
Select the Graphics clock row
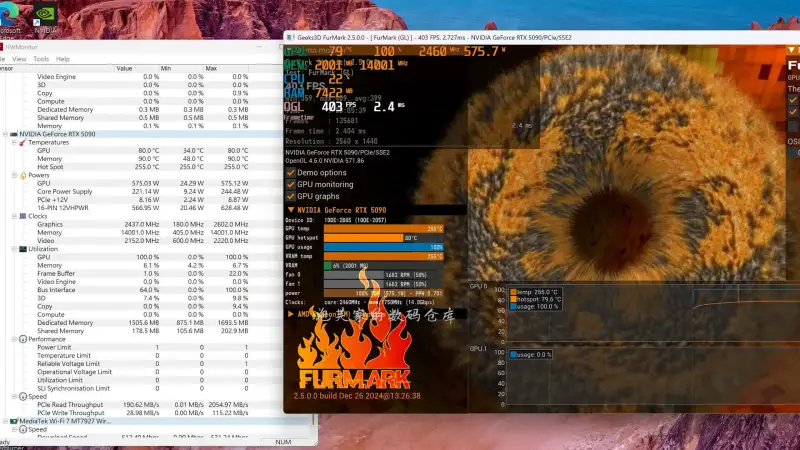point(143,224)
